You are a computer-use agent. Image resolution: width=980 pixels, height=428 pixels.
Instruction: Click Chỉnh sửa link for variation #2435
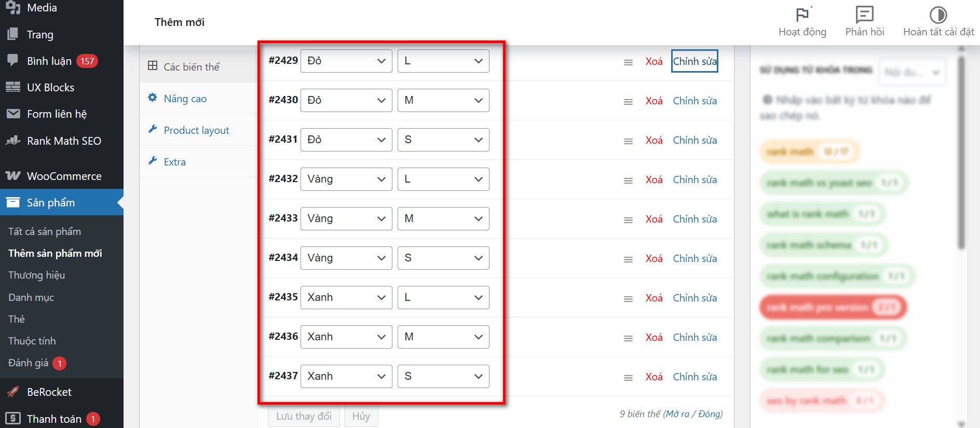[695, 298]
